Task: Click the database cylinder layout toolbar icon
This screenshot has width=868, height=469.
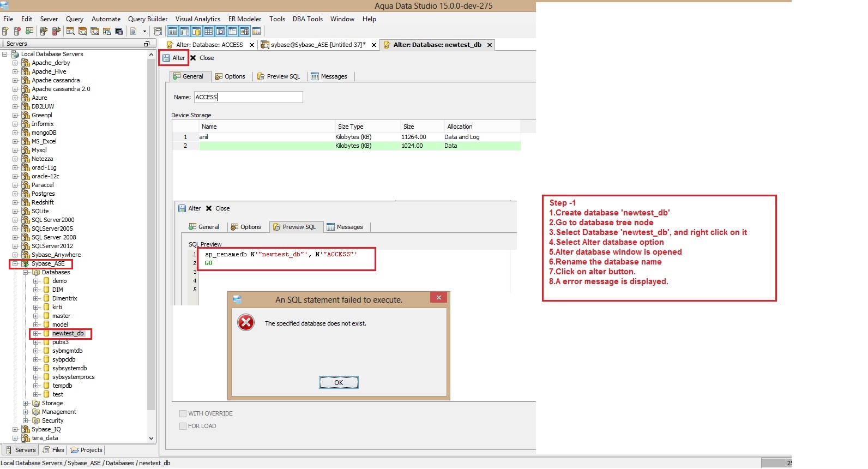Action: (x=196, y=31)
